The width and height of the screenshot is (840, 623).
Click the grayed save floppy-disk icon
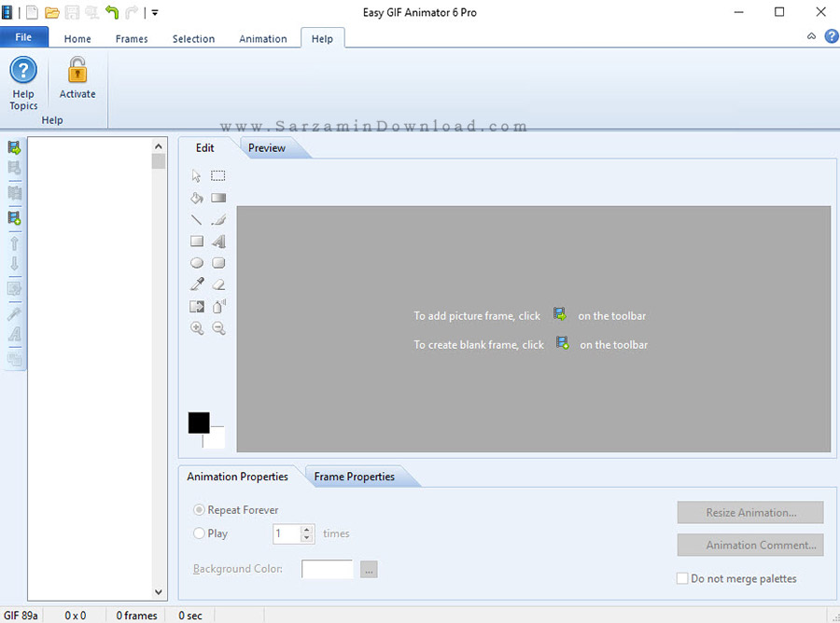pyautogui.click(x=72, y=12)
